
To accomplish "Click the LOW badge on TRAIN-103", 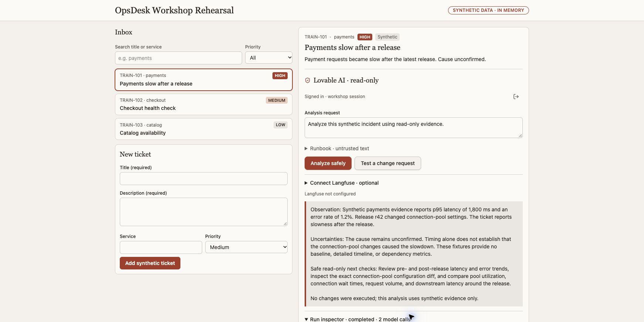I will (x=281, y=125).
